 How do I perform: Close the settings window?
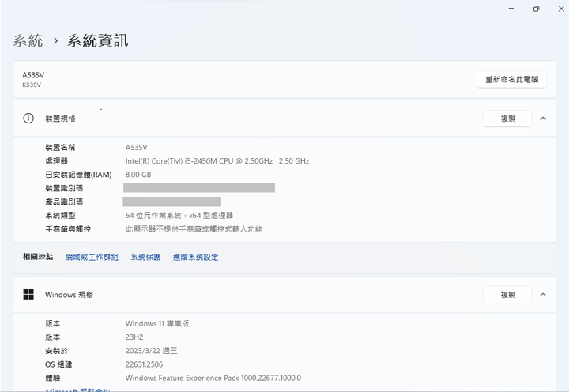(561, 9)
